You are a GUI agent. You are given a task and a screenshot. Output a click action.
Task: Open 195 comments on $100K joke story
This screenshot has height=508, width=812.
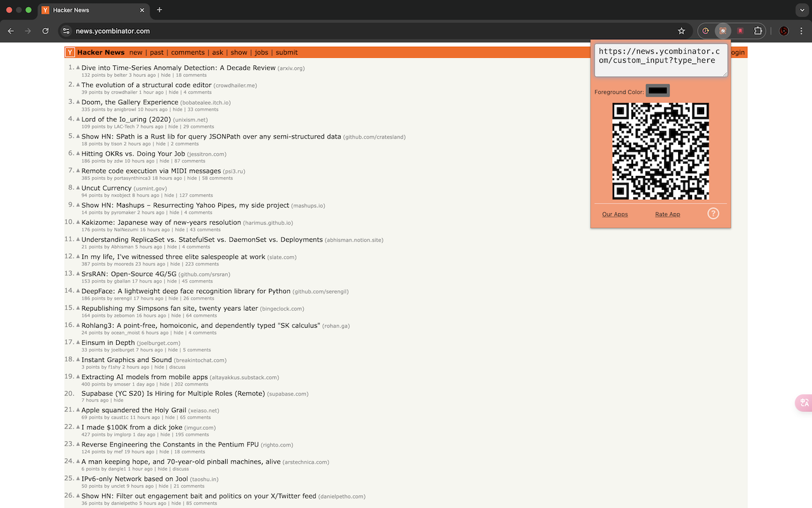click(192, 436)
